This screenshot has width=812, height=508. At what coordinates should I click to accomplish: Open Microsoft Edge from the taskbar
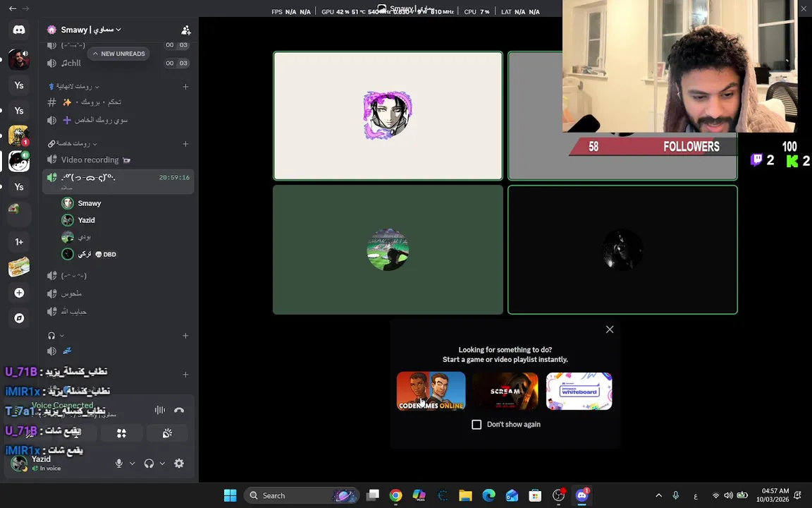[489, 495]
